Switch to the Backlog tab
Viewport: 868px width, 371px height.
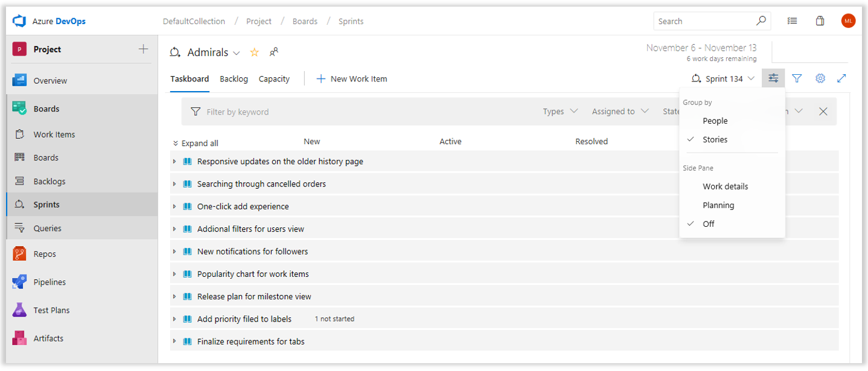tap(234, 78)
